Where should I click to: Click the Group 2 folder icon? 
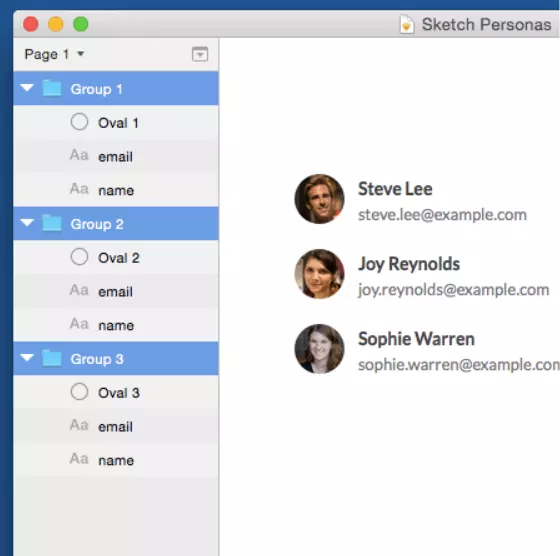(52, 223)
